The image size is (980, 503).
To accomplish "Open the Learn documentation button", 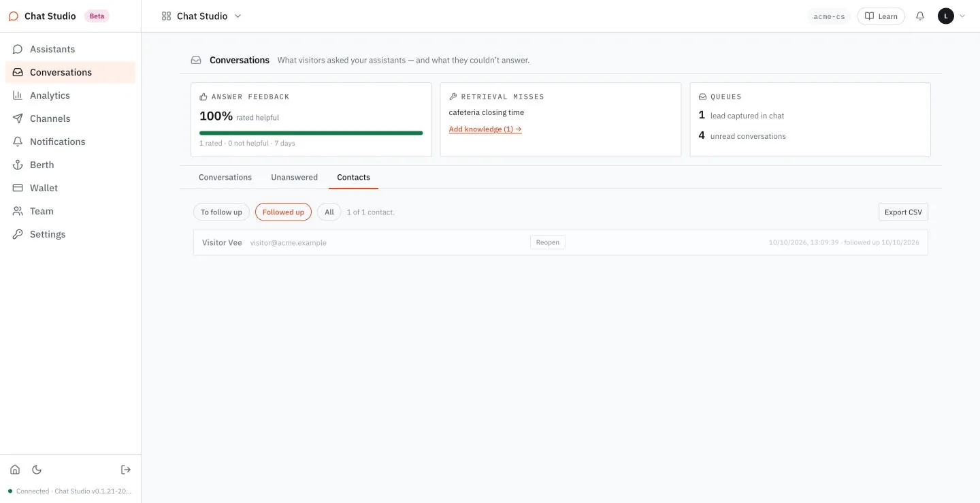I will (x=881, y=16).
